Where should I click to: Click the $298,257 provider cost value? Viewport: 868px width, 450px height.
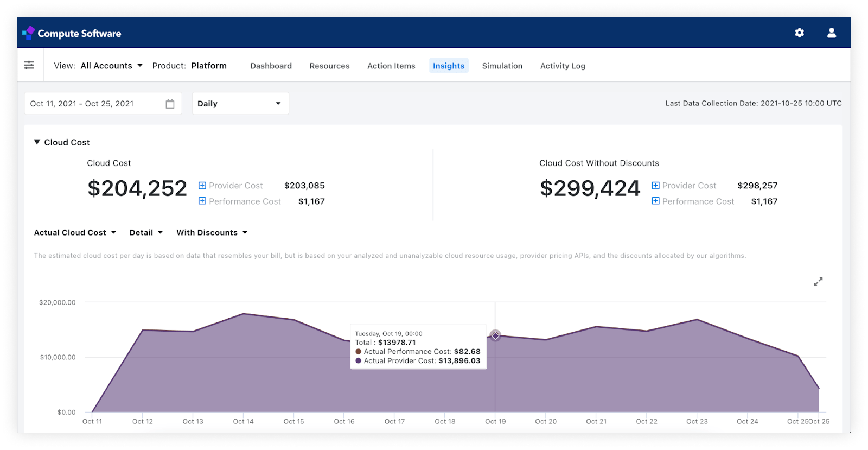[757, 186]
